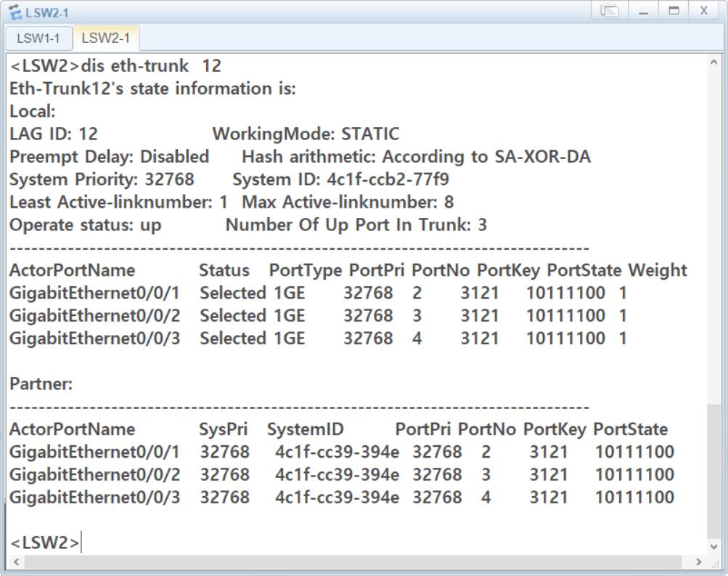Close the LSW2-1 terminal window
The image size is (728, 576).
703,12
